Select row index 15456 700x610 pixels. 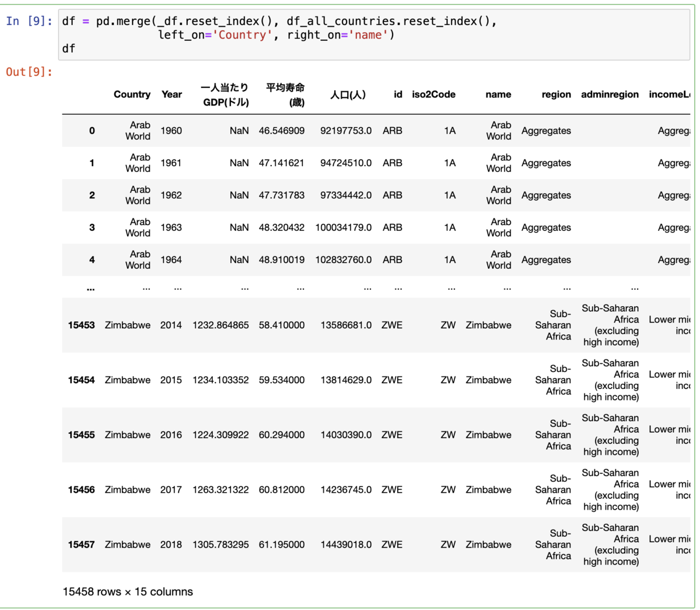(x=81, y=490)
